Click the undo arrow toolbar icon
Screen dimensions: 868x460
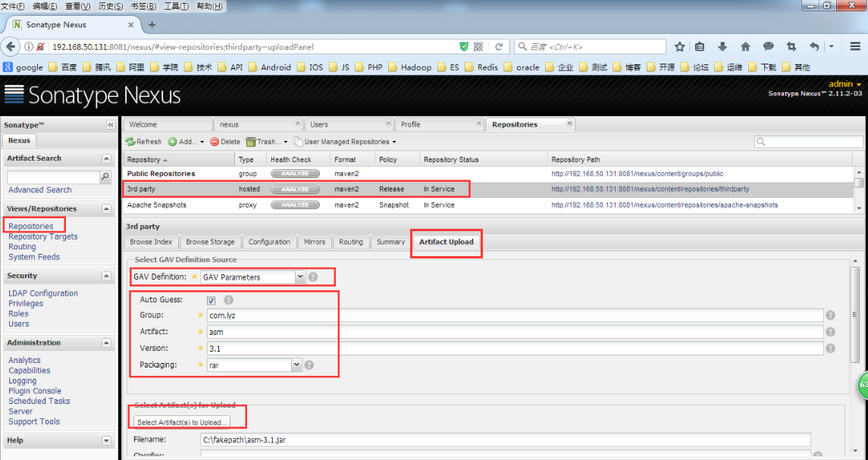tap(814, 47)
